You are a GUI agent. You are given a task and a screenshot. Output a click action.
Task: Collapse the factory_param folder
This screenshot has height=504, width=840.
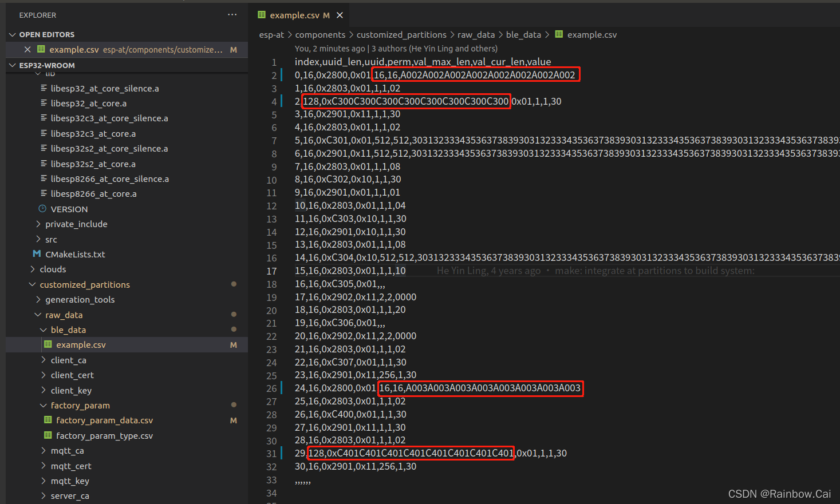point(44,405)
